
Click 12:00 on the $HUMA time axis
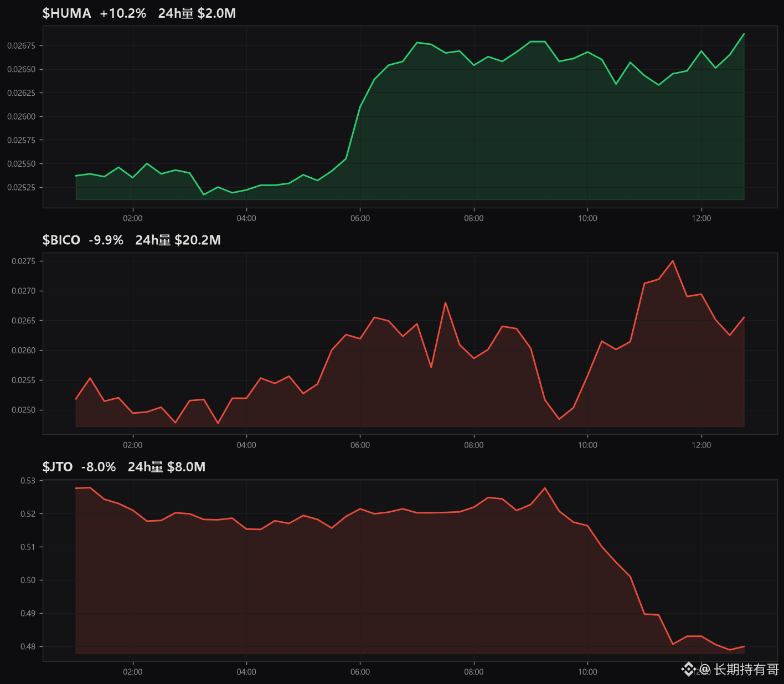point(702,218)
